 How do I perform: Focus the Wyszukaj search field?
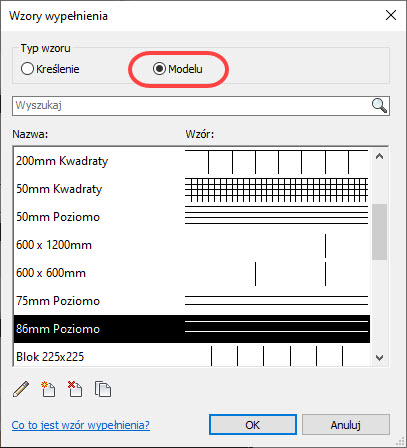[192, 106]
